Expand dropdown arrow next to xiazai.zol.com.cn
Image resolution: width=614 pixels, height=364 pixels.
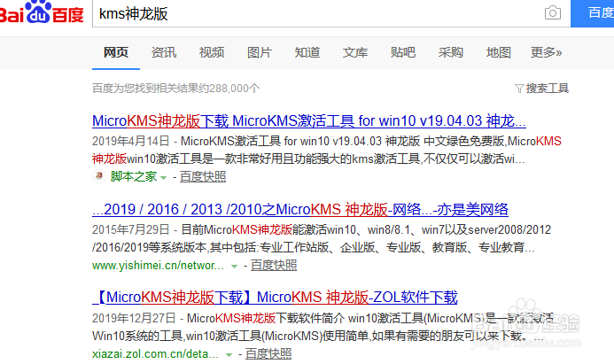click(229, 355)
